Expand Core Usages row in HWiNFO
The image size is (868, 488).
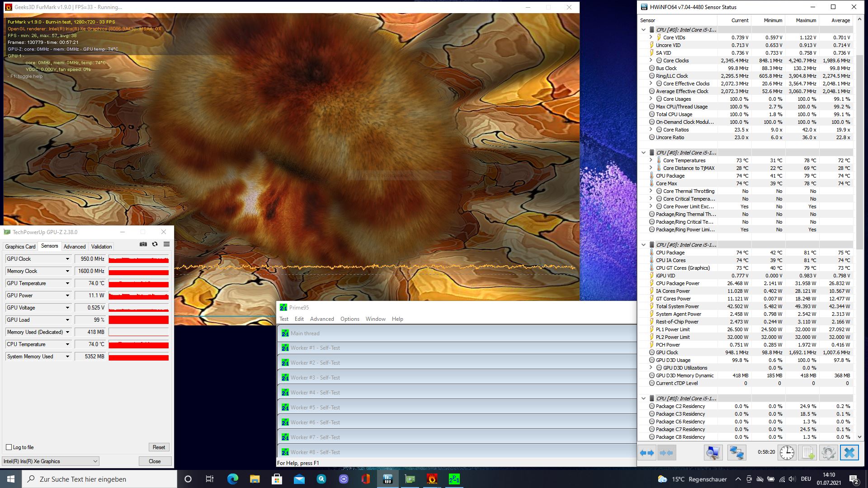pos(651,99)
